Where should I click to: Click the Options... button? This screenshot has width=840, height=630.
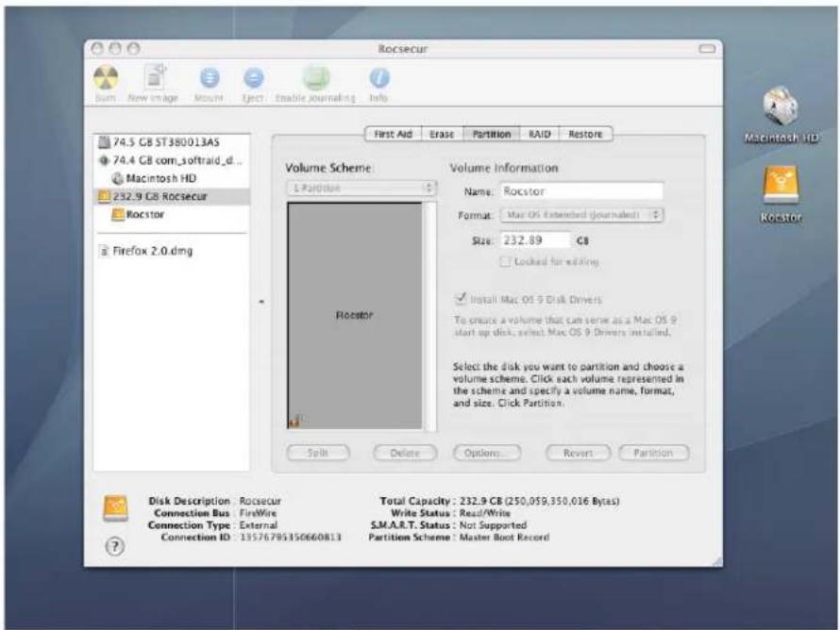487,453
